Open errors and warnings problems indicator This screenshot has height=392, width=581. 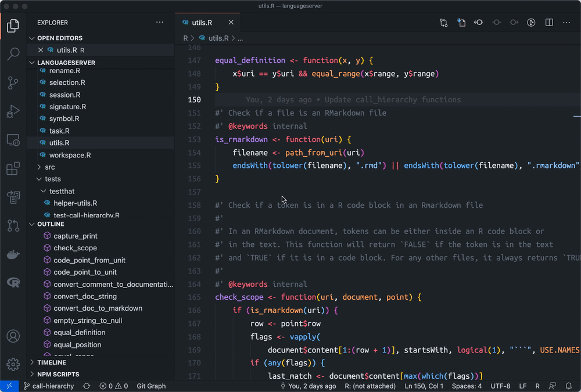(x=114, y=386)
